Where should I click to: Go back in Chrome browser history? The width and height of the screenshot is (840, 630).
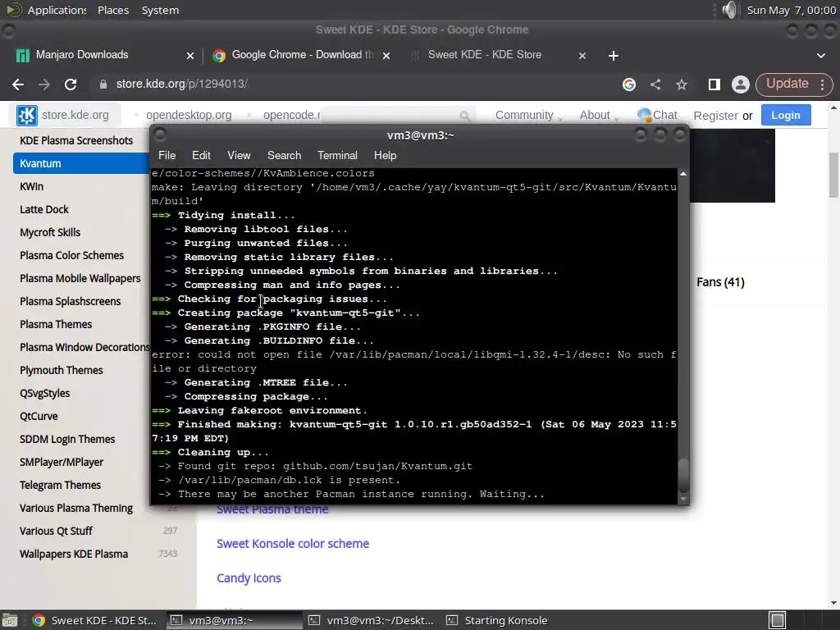click(18, 84)
